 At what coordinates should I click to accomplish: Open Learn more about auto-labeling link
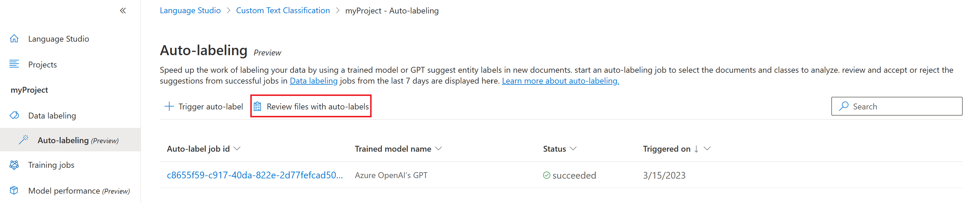pos(560,81)
